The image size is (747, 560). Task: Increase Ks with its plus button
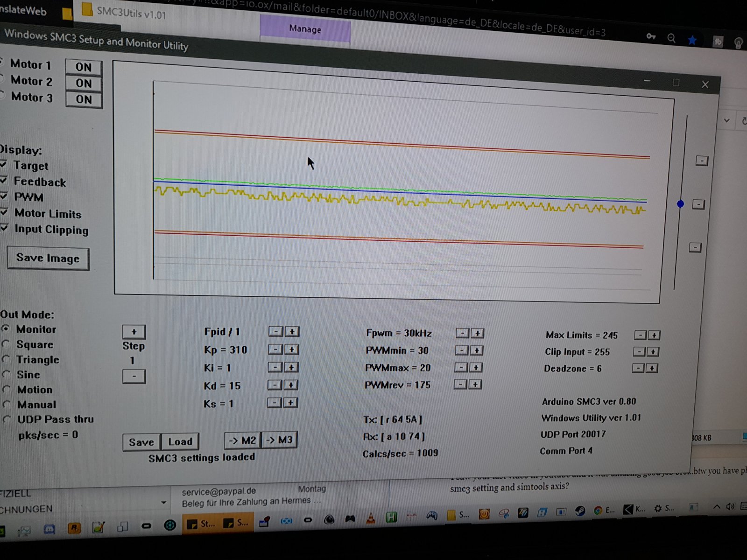(x=290, y=403)
